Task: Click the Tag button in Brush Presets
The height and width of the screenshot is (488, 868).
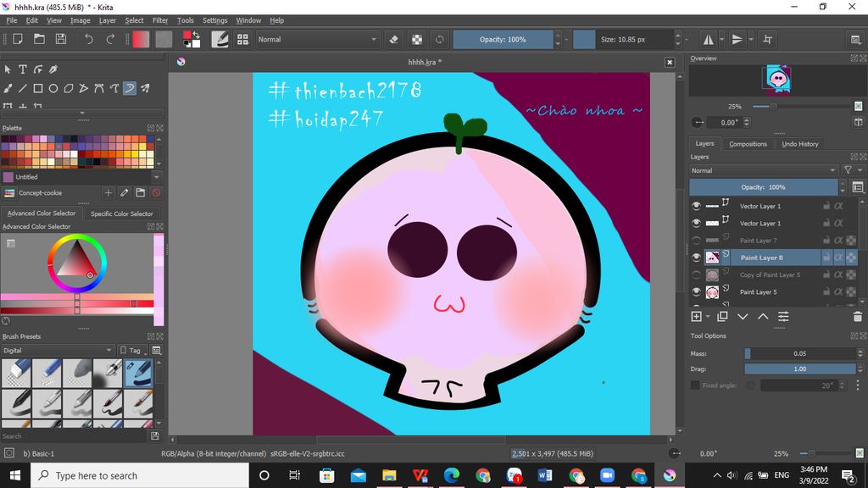Action: tap(133, 350)
